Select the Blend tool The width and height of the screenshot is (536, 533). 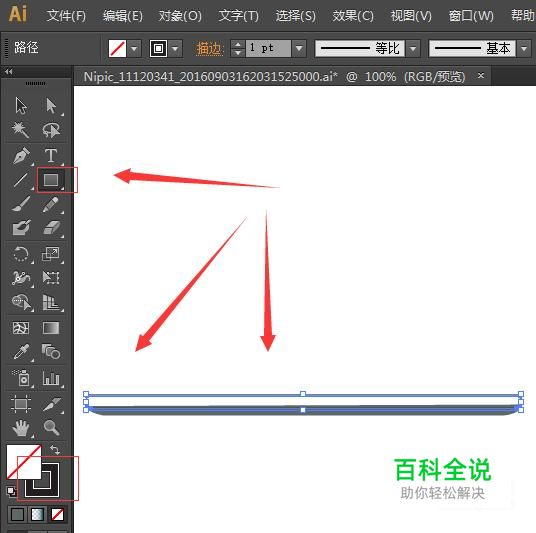tap(51, 352)
